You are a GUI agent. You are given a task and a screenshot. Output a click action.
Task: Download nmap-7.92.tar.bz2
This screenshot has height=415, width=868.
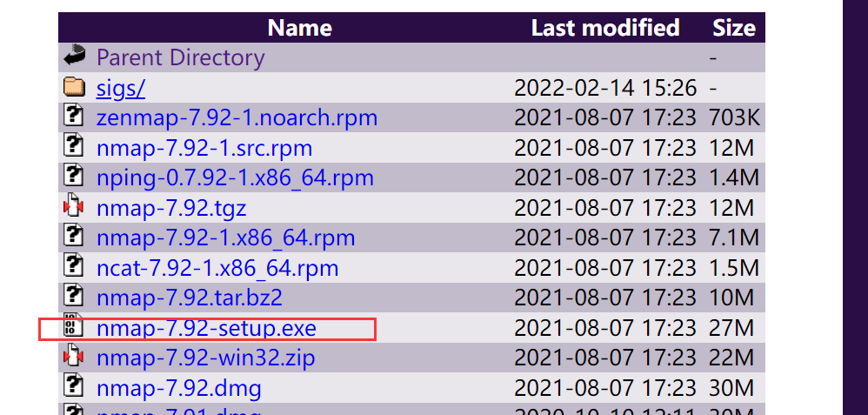coord(190,298)
